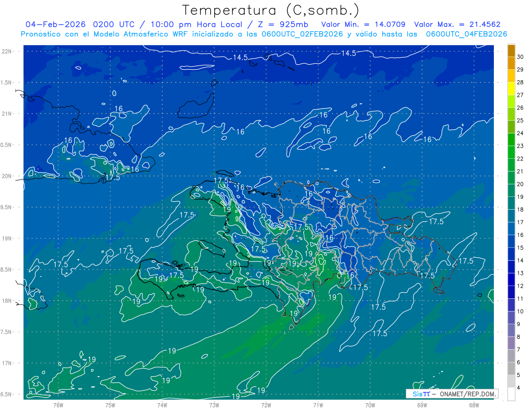This screenshot has height=411, width=532.
Task: Click the '5' label on the color scale
Action: [x=519, y=375]
